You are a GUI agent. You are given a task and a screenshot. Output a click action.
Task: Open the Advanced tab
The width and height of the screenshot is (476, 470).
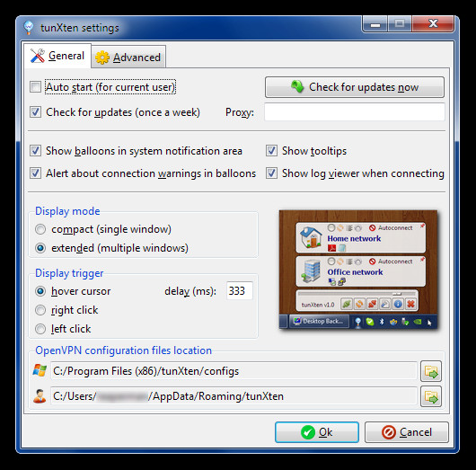tap(128, 58)
